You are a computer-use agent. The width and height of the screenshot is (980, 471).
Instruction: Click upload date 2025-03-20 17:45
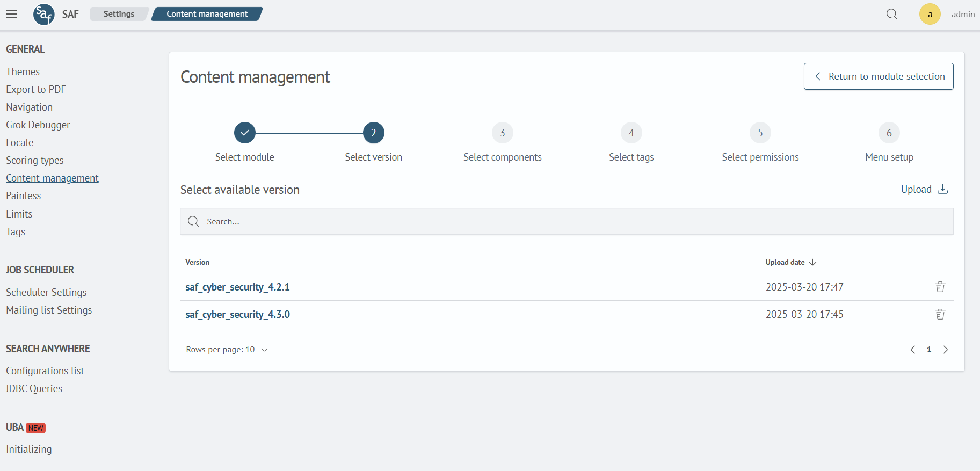[x=804, y=314]
